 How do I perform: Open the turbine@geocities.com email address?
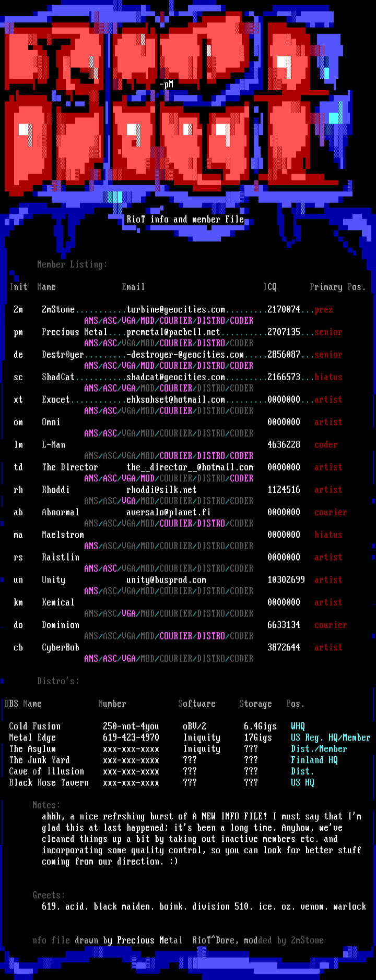point(175,310)
